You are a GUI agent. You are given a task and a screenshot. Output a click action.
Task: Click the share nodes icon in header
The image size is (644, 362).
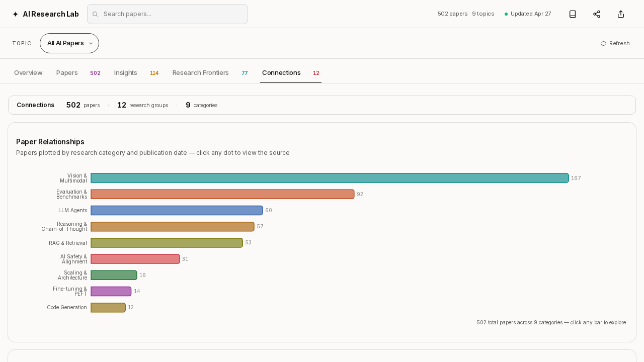597,14
